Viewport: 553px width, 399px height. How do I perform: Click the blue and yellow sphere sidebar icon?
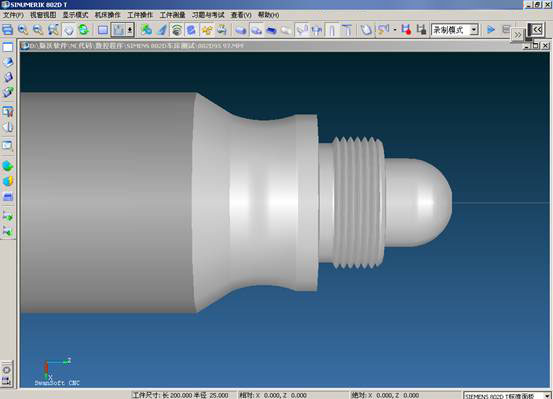click(8, 181)
